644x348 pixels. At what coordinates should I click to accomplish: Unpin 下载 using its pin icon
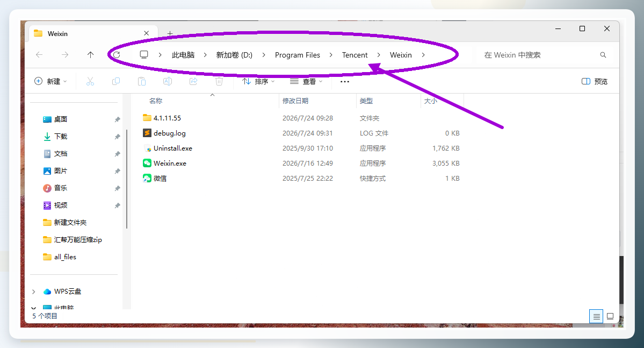(x=118, y=137)
